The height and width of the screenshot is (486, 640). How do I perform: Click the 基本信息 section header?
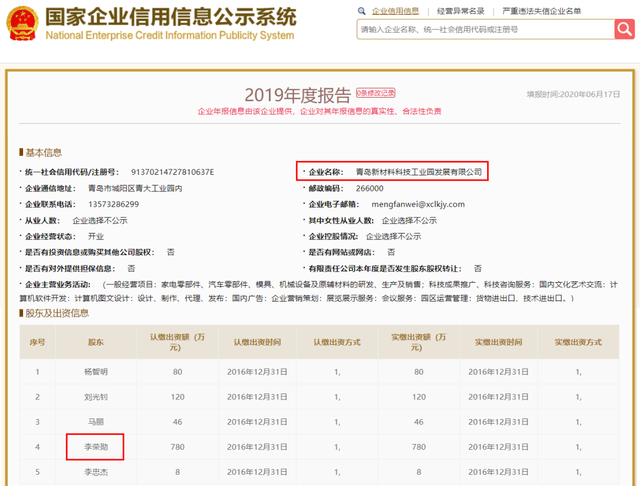pos(43,152)
